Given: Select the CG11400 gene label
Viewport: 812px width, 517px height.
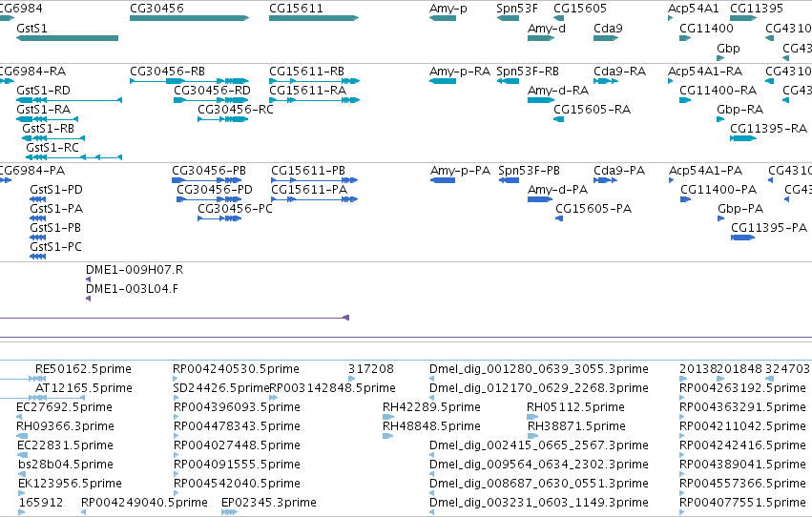Looking at the screenshot, I should pyautogui.click(x=706, y=29).
